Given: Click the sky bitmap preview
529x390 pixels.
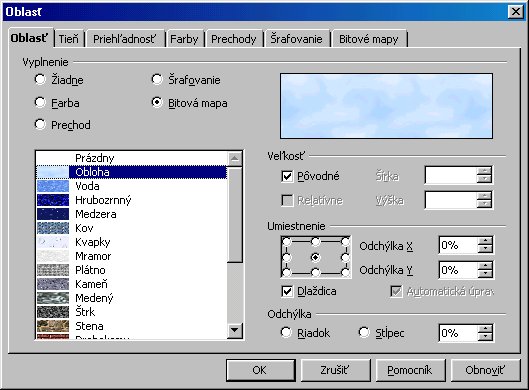Looking at the screenshot, I should pyautogui.click(x=386, y=106).
